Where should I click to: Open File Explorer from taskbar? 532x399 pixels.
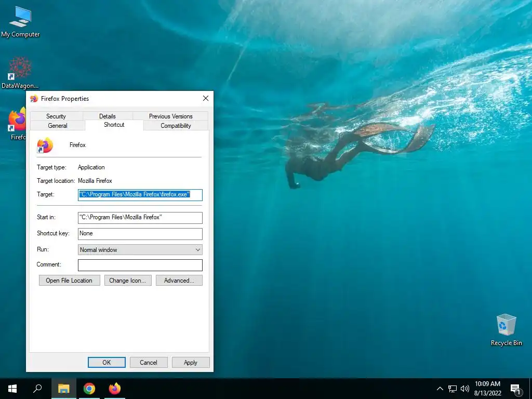click(63, 389)
